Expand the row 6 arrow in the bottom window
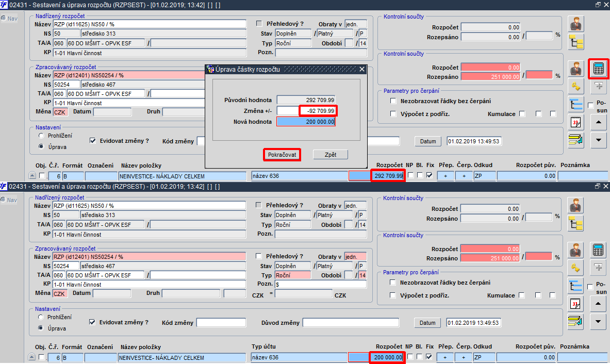This screenshot has height=364, width=610. pyautogui.click(x=32, y=357)
